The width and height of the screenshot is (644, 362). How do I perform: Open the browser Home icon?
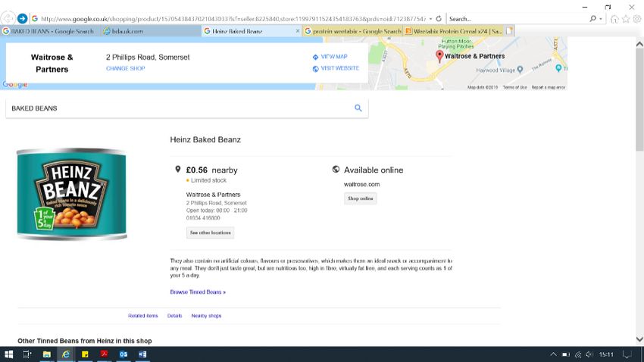614,19
